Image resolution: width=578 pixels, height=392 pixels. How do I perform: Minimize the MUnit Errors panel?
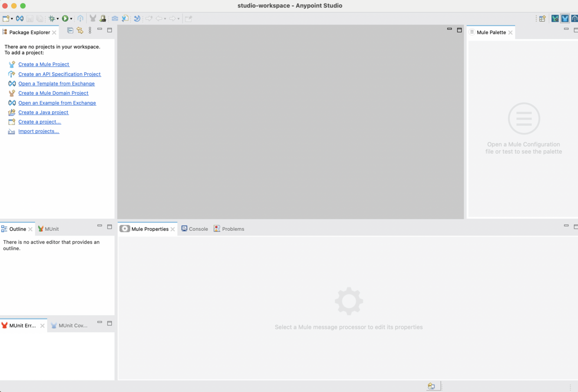point(100,323)
